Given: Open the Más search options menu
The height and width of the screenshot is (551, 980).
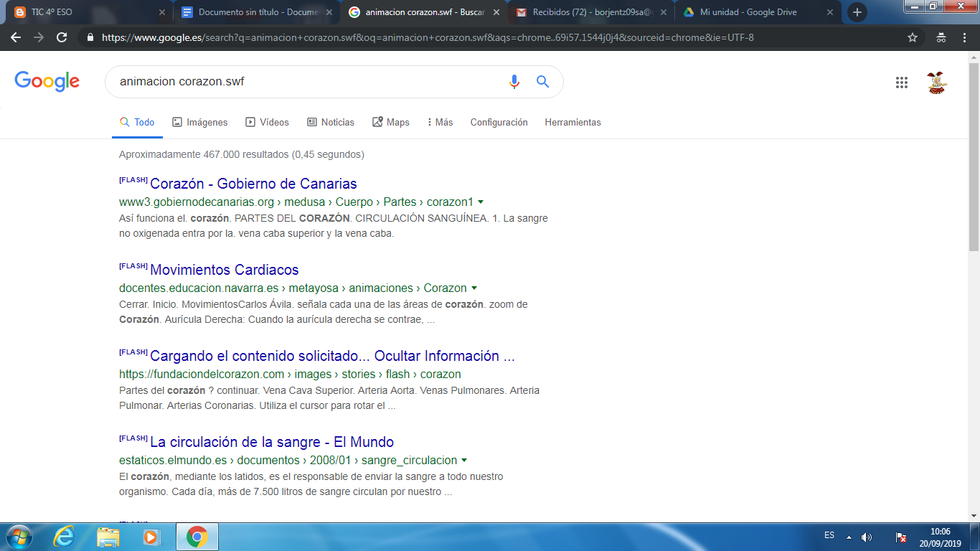Looking at the screenshot, I should pyautogui.click(x=440, y=123).
